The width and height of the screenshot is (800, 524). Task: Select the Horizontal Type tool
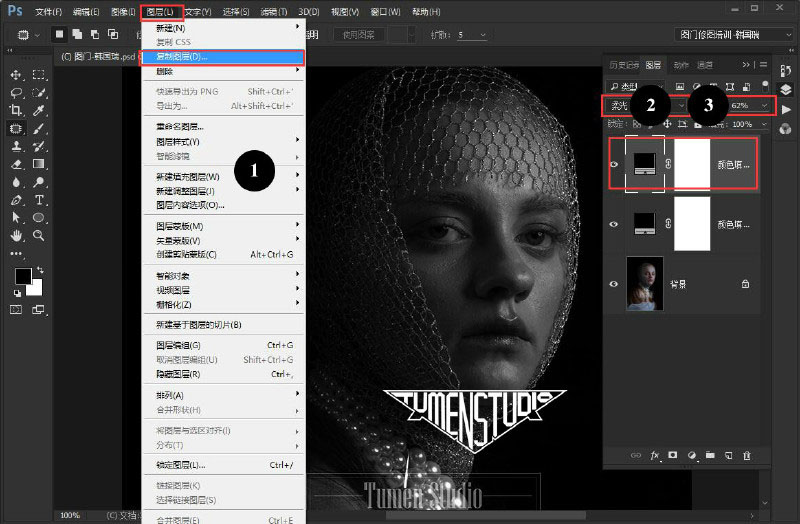click(x=39, y=199)
